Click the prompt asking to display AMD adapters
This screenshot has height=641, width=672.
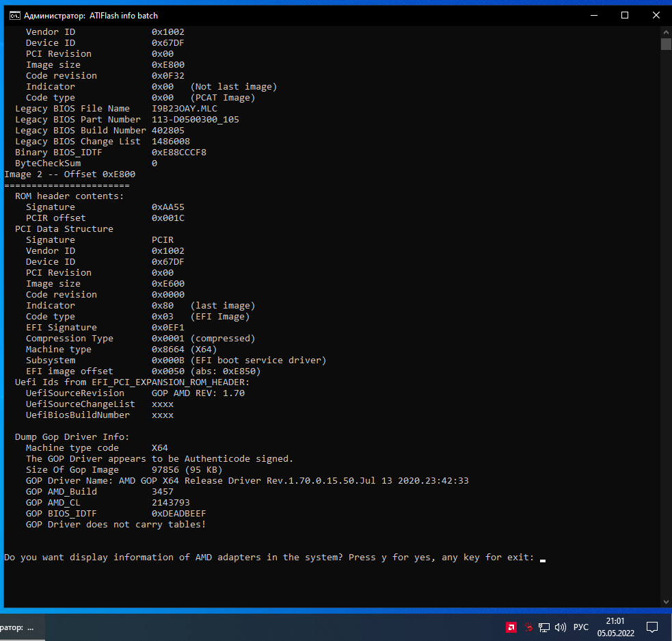(x=269, y=558)
